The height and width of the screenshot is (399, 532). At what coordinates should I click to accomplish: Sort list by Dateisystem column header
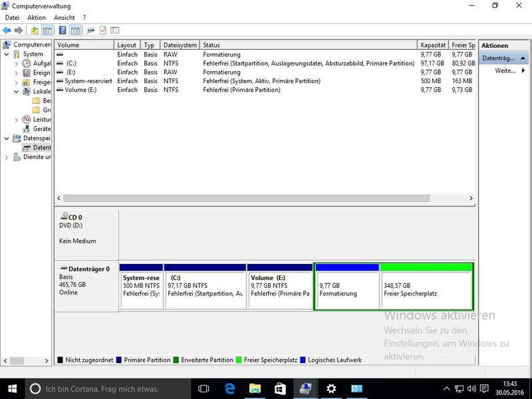pyautogui.click(x=180, y=45)
